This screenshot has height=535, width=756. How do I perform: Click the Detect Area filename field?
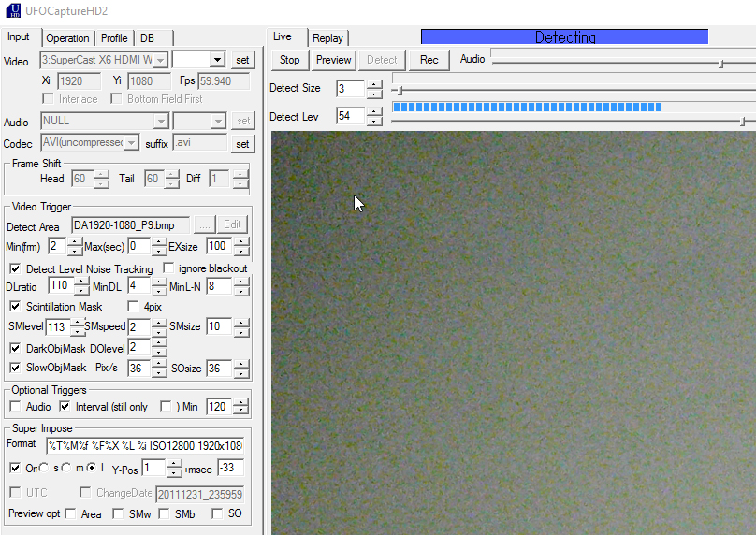(131, 225)
